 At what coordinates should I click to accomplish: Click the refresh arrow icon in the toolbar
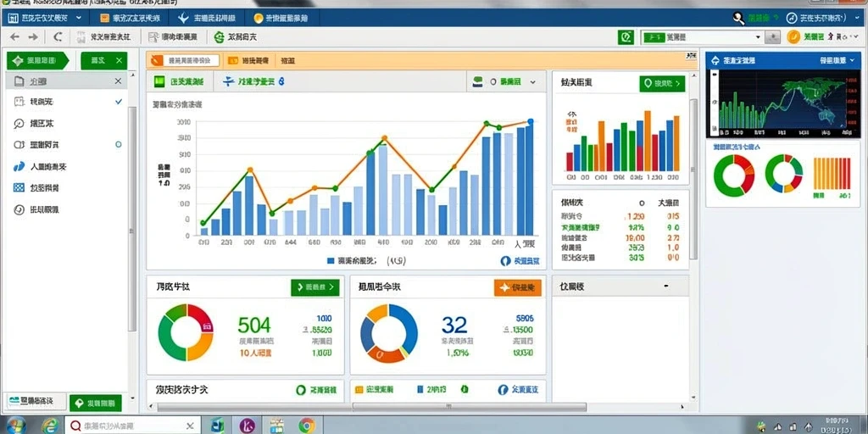coord(58,37)
